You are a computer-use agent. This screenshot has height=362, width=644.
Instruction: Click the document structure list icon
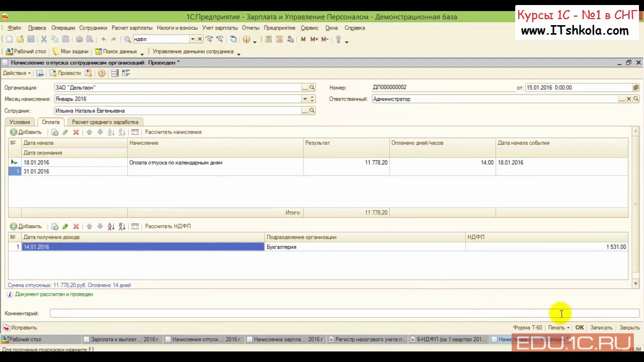(x=115, y=73)
